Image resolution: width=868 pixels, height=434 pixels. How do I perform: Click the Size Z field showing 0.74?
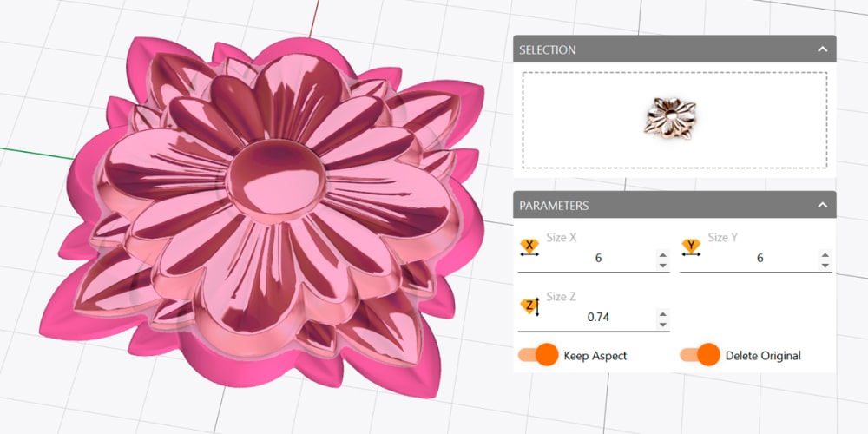pyautogui.click(x=598, y=318)
